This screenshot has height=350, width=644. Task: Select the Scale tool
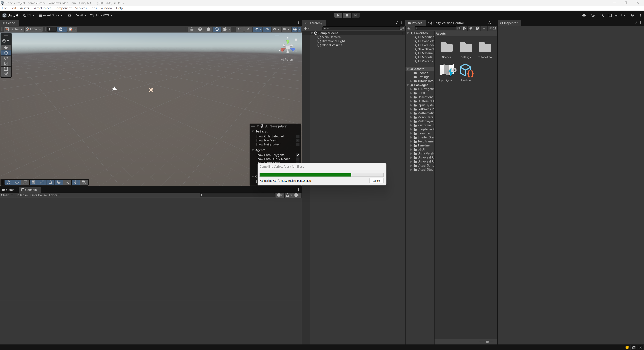point(6,64)
